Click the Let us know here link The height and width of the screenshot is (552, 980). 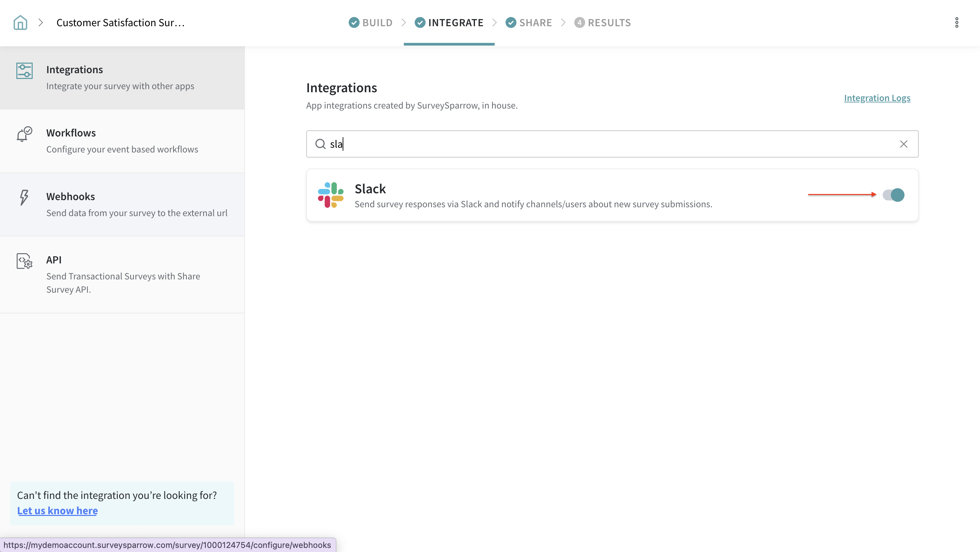[x=58, y=510]
